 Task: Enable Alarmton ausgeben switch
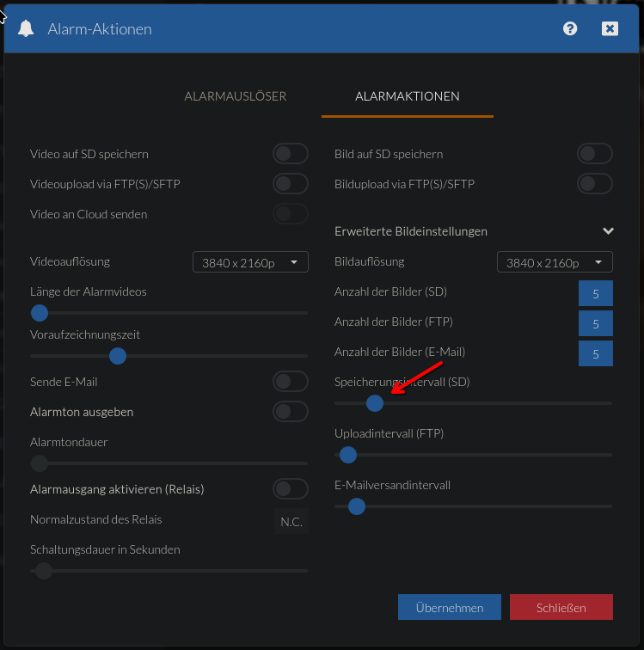290,412
